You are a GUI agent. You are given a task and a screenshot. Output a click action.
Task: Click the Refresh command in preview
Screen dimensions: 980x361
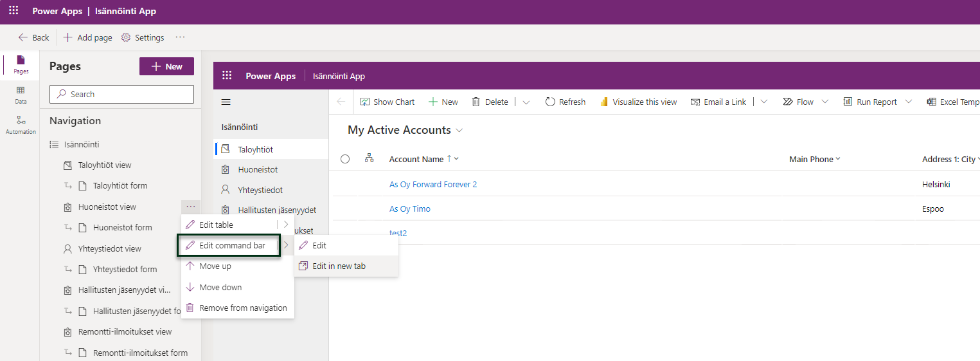point(565,102)
